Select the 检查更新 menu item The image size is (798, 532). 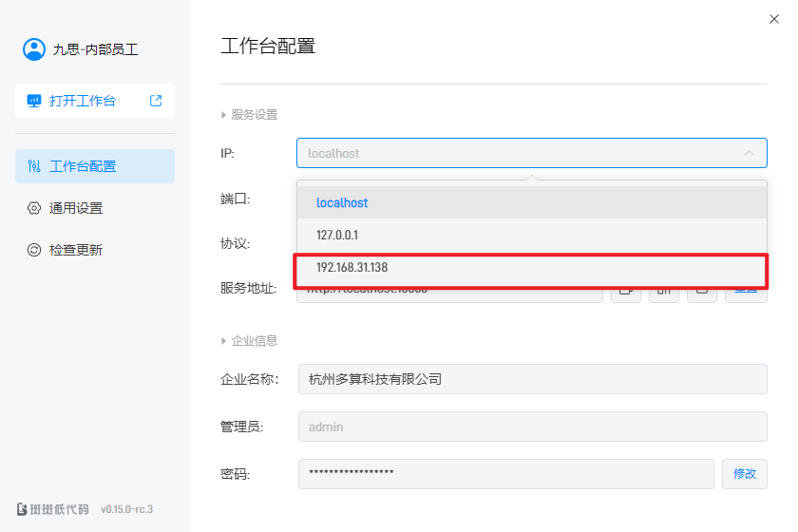[x=76, y=250]
